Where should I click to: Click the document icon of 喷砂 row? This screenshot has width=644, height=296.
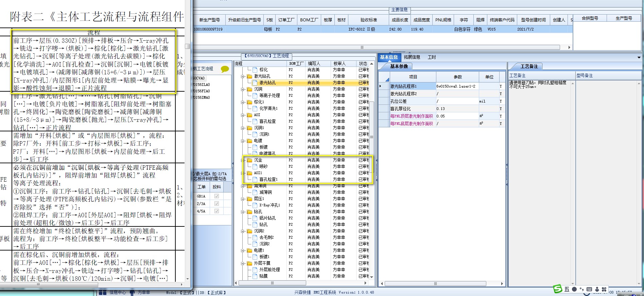255,167
